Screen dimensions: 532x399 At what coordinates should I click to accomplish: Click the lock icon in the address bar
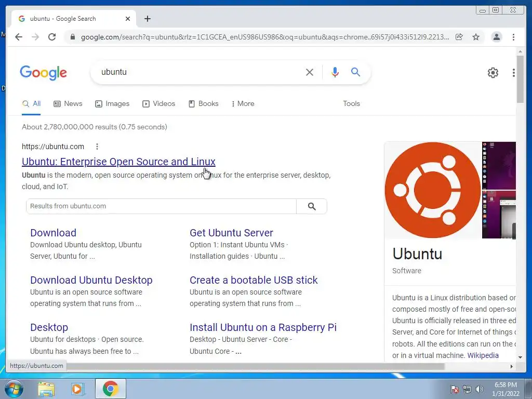click(x=72, y=37)
